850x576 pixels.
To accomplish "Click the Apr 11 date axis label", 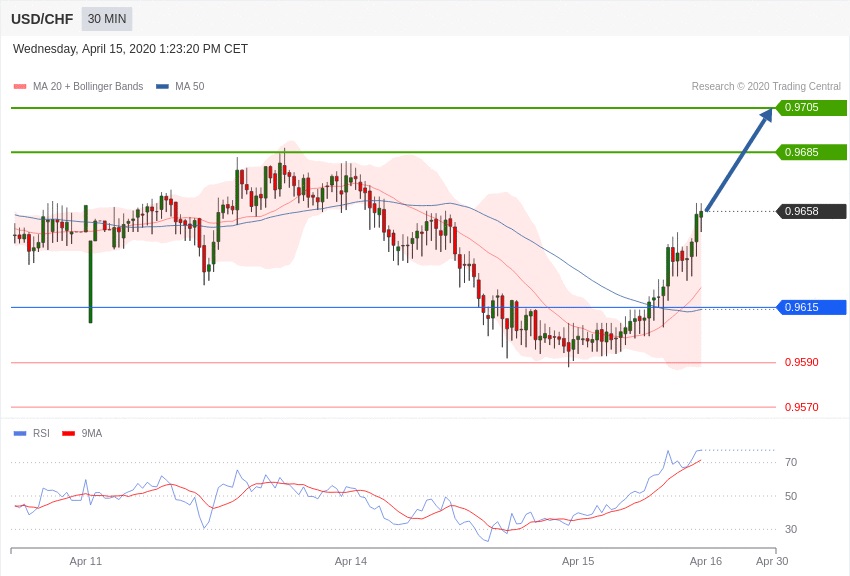I will (86, 561).
